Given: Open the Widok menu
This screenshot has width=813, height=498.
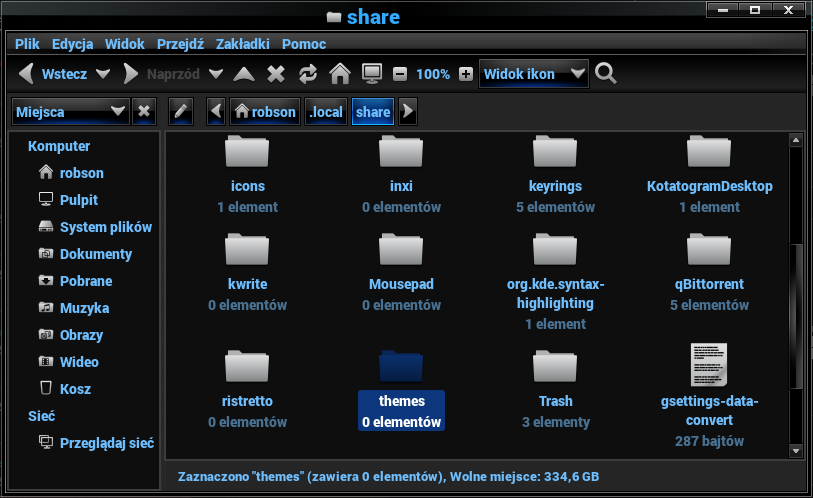Looking at the screenshot, I should click(x=124, y=44).
